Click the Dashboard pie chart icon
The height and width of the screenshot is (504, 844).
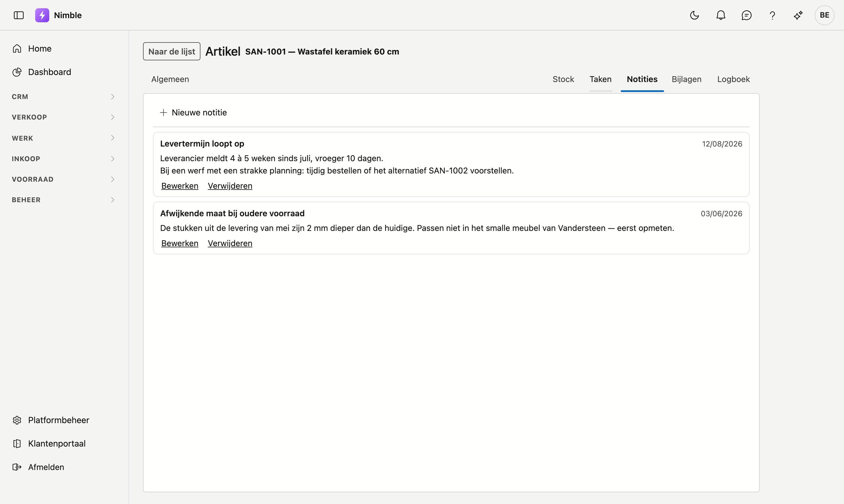click(17, 72)
